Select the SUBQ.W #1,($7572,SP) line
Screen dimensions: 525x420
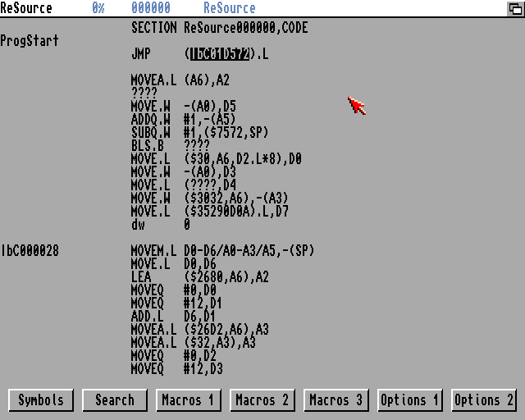200,133
